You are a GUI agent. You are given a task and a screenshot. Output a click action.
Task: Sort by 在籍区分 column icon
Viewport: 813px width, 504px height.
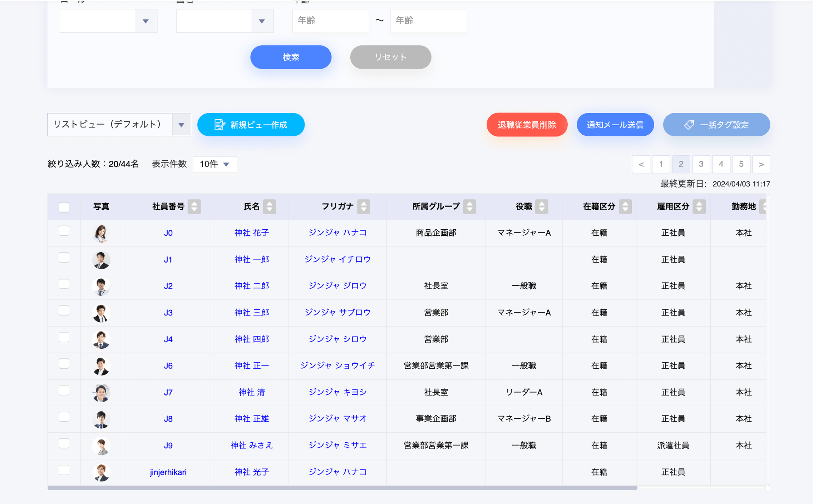point(625,206)
